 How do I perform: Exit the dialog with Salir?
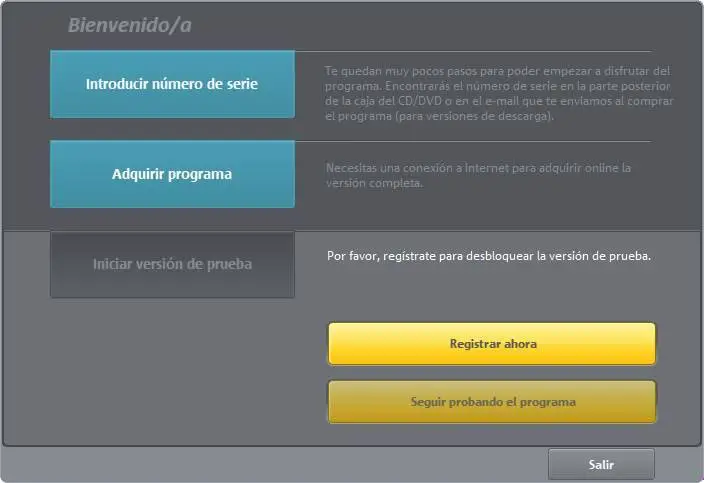[x=601, y=464]
